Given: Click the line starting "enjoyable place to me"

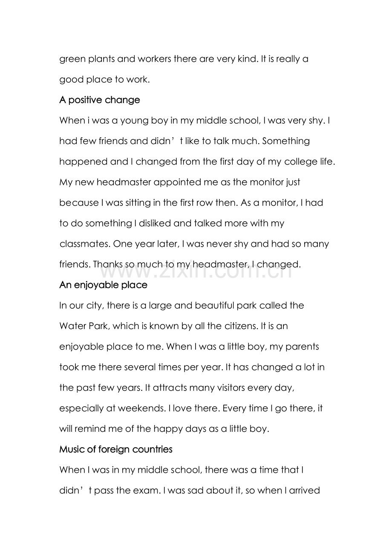Looking at the screenshot, I should click(x=189, y=347).
